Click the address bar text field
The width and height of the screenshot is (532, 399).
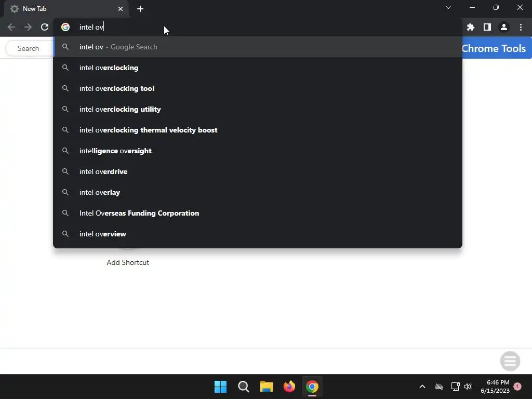[x=258, y=27]
